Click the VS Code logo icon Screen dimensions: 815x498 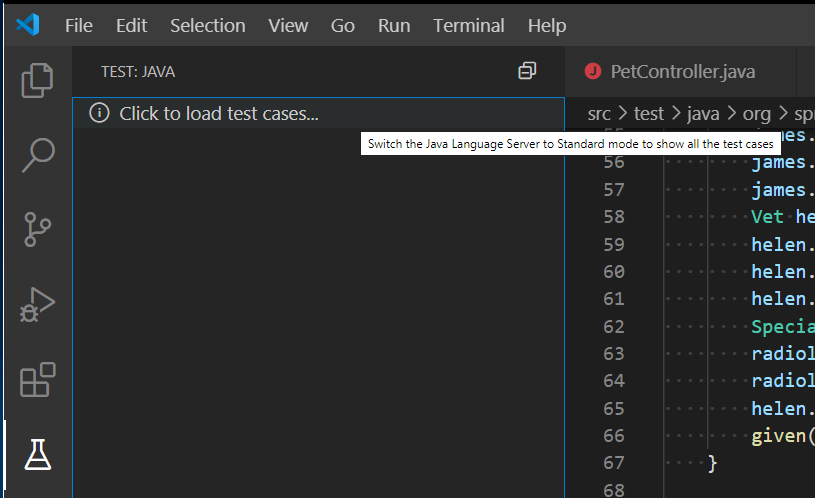coord(28,25)
